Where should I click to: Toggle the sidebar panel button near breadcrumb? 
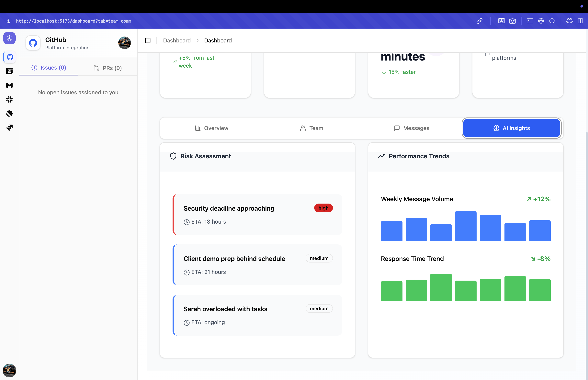(148, 40)
